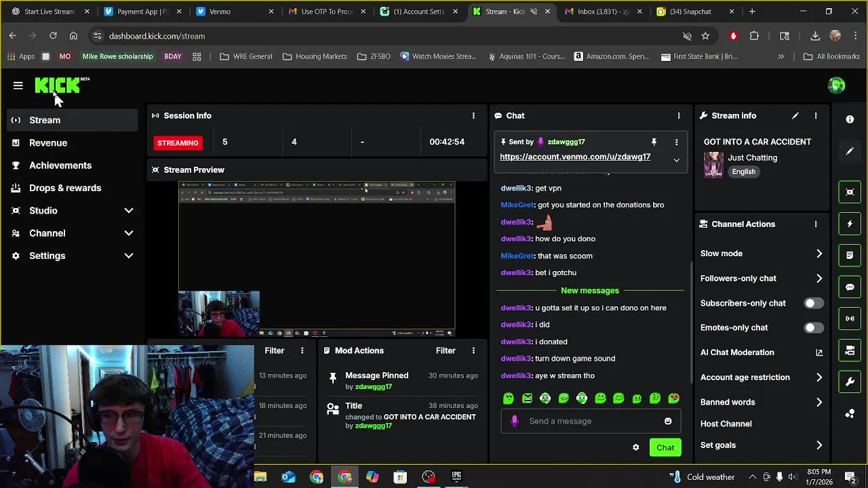This screenshot has width=868, height=488.
Task: Insert the first green Kick emote
Action: 509,399
